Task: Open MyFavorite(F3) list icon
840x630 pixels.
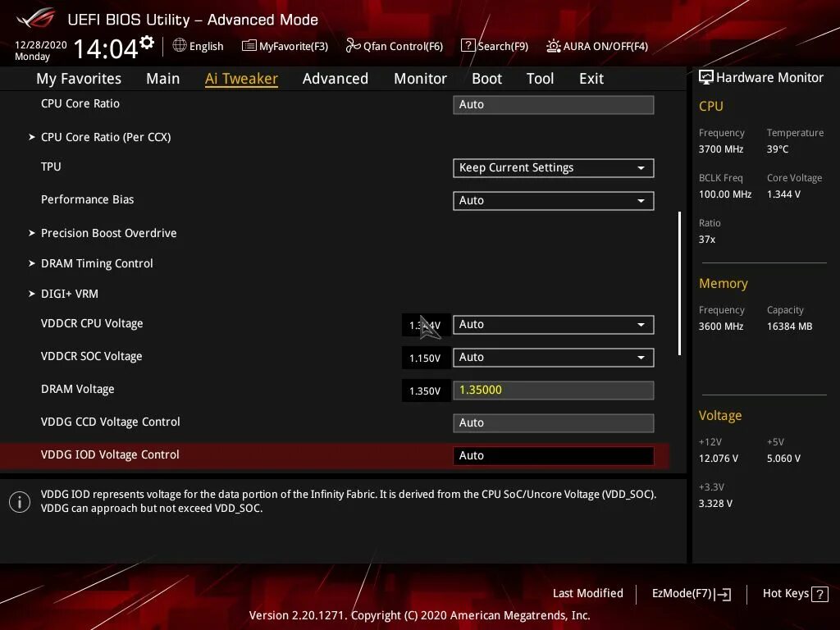Action: point(249,46)
